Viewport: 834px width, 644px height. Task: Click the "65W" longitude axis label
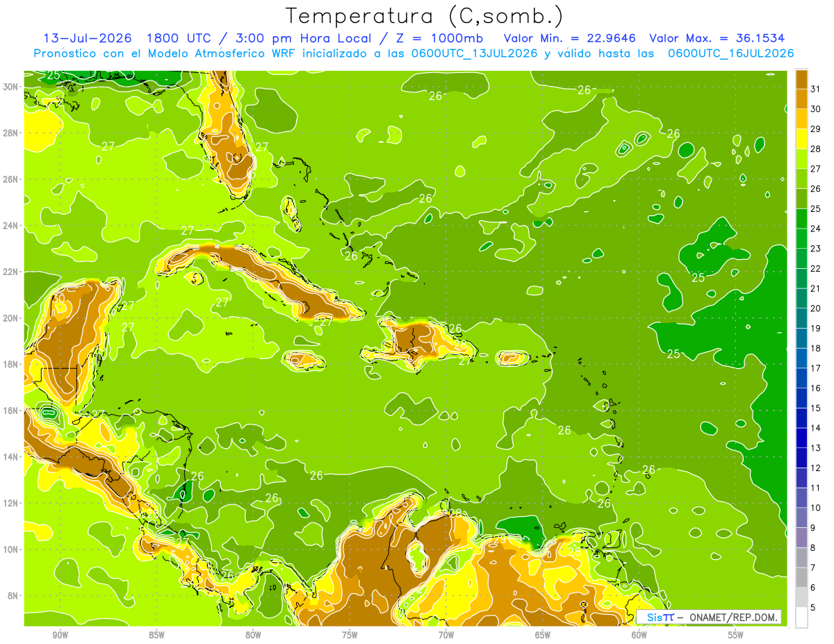click(543, 635)
